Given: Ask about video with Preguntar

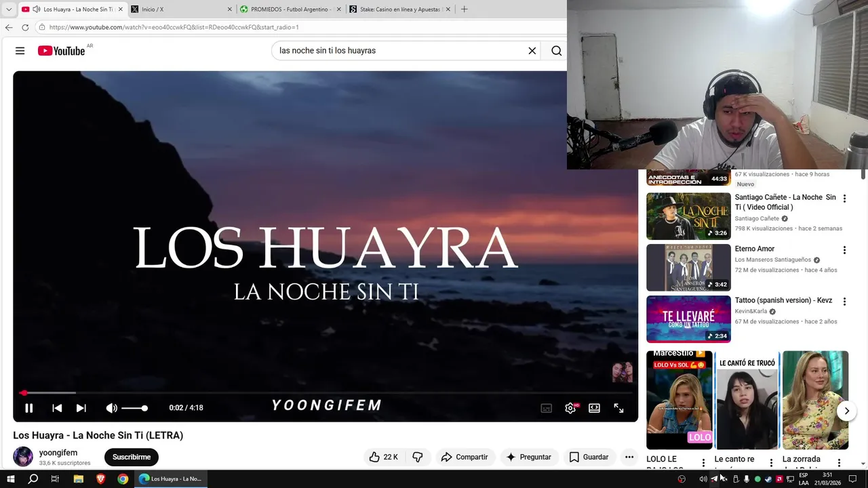Looking at the screenshot, I should pos(529,457).
